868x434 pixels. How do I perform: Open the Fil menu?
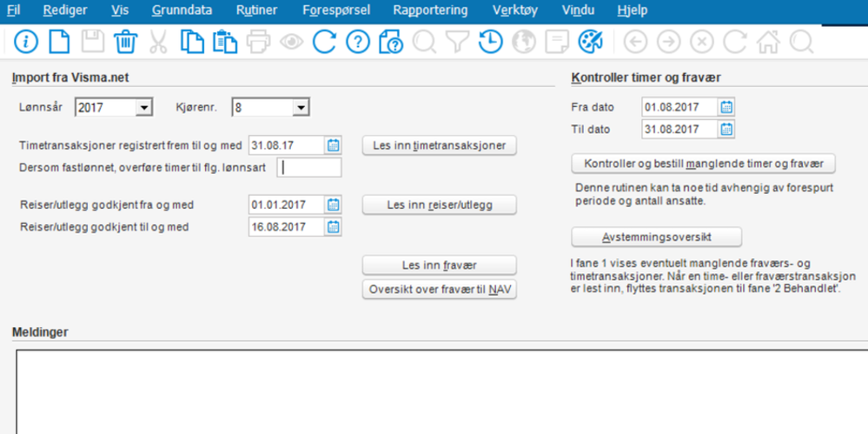[x=13, y=10]
